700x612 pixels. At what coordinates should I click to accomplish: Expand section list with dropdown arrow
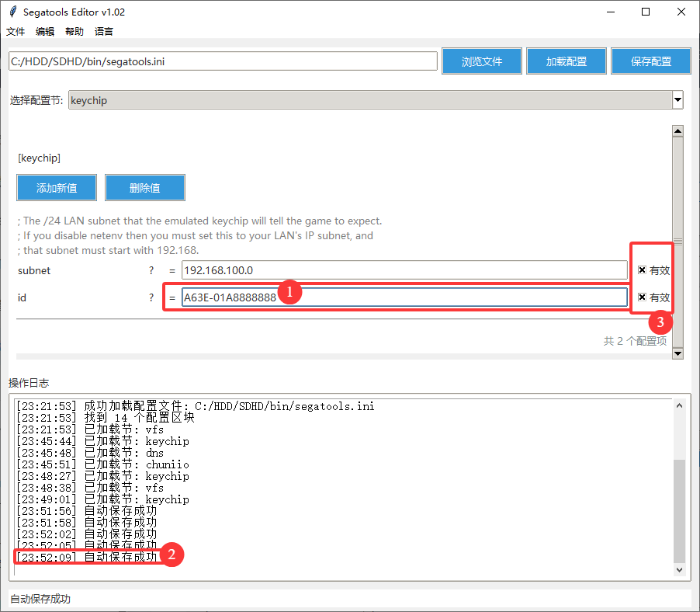coord(677,100)
